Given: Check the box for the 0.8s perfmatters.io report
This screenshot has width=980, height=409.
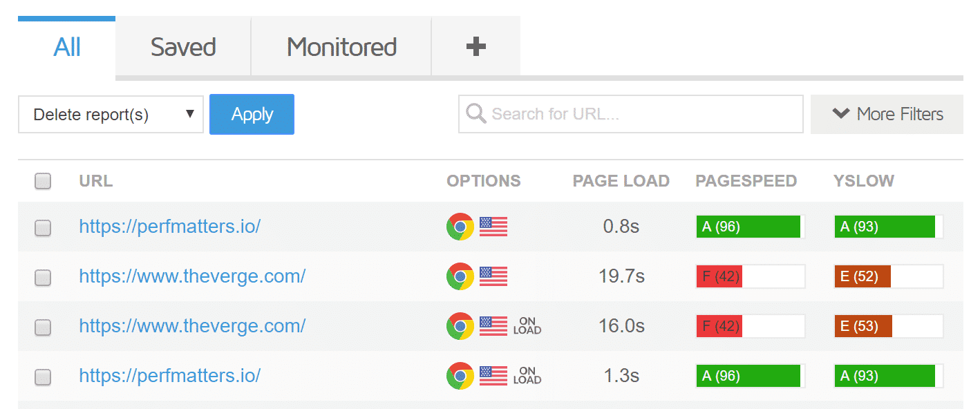Looking at the screenshot, I should 43,227.
